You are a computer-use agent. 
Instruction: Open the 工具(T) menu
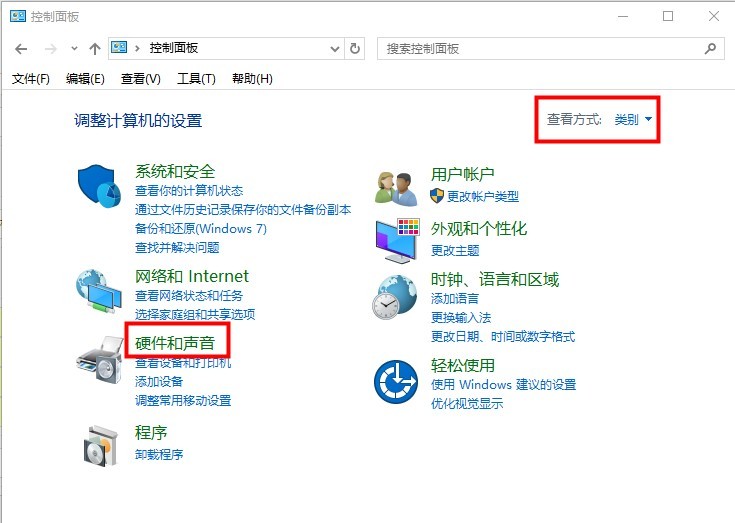[x=196, y=79]
